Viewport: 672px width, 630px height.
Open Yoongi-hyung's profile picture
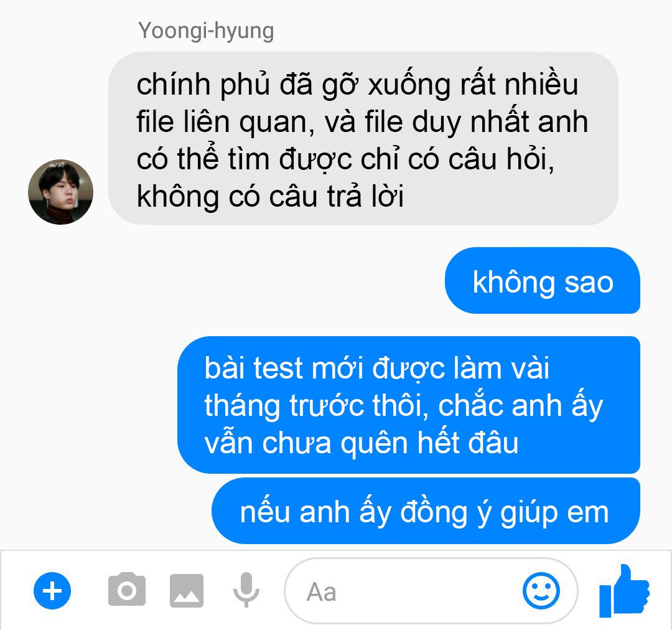pos(60,192)
